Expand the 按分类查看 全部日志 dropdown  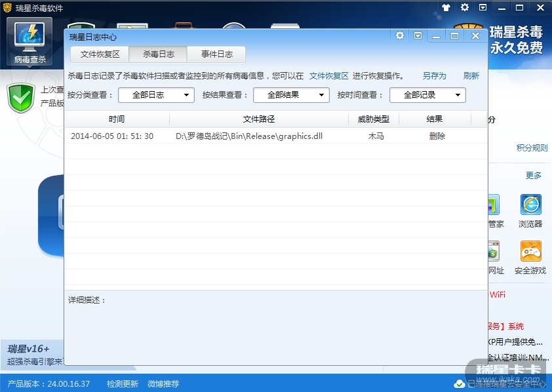[x=156, y=95]
